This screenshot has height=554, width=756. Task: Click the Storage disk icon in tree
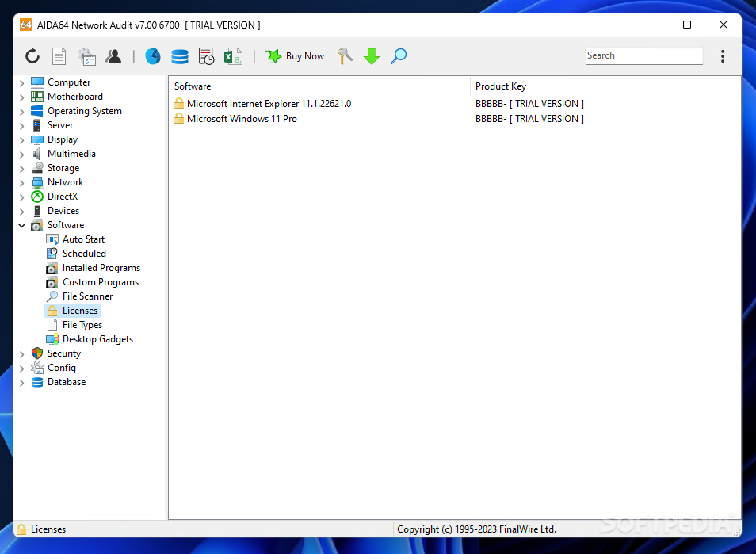click(x=37, y=168)
